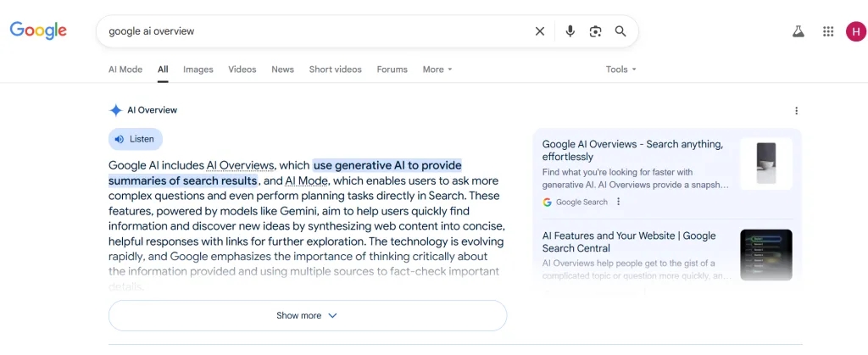Click the Google logo

point(38,31)
